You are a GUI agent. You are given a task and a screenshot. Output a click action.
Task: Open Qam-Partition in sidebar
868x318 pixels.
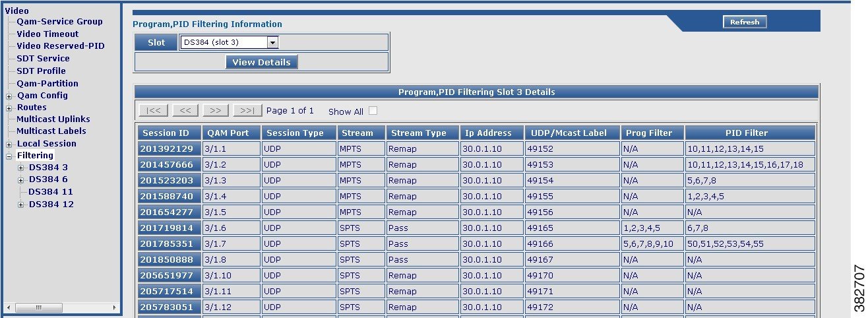(47, 83)
